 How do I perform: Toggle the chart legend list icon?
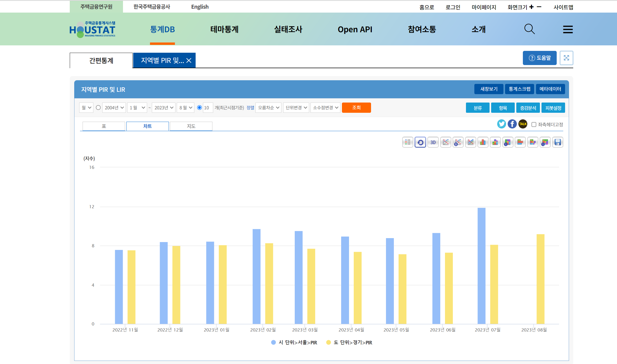click(408, 142)
